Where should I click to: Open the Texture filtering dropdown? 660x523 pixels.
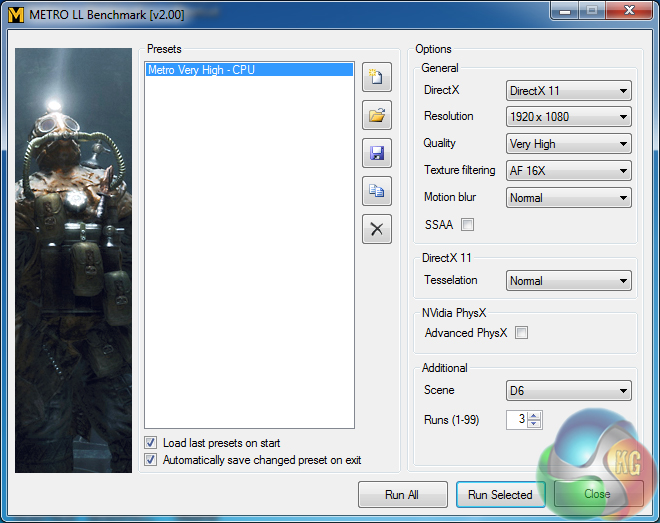pyautogui.click(x=568, y=171)
